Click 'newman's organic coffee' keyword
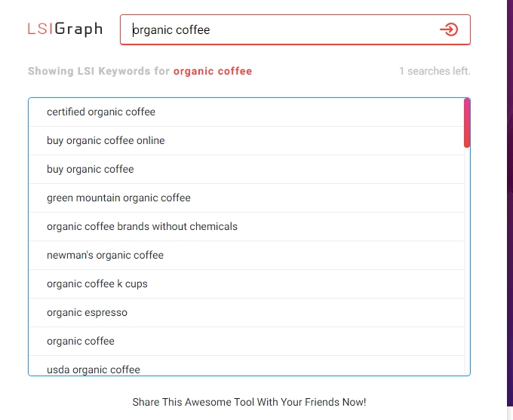Image resolution: width=513 pixels, height=420 pixels. [x=105, y=256]
